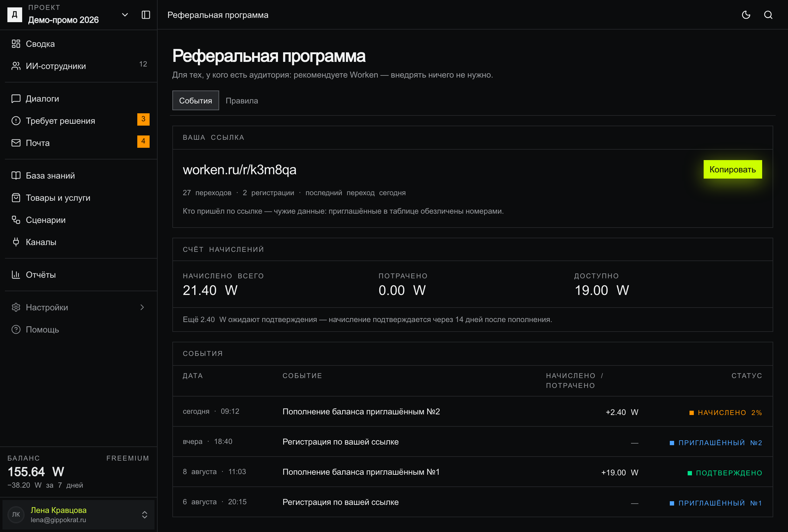Collapse the sidebar panel icon
The image size is (788, 532).
(146, 15)
